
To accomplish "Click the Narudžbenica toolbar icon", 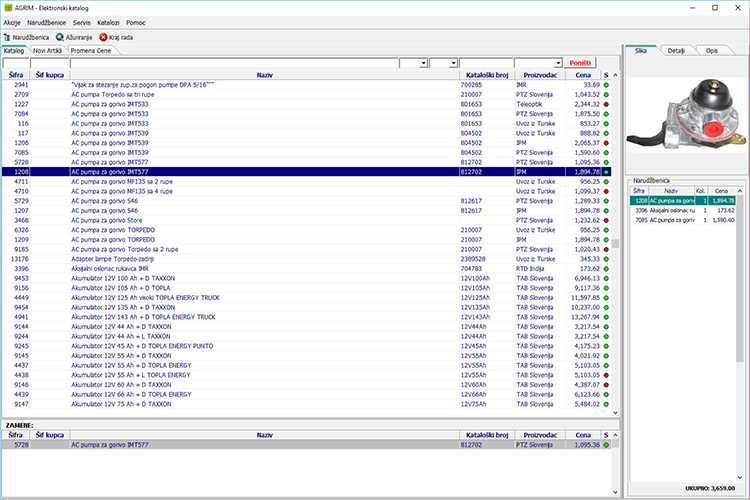I will (8, 36).
